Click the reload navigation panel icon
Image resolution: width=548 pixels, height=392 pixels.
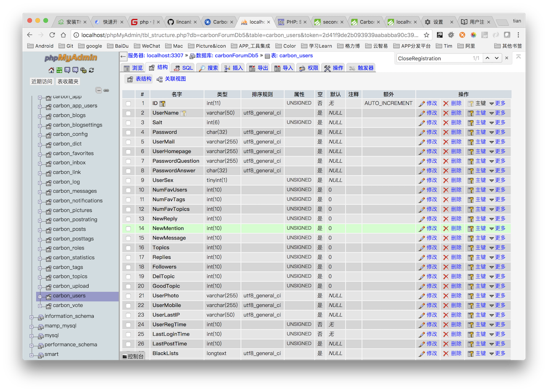coord(91,70)
